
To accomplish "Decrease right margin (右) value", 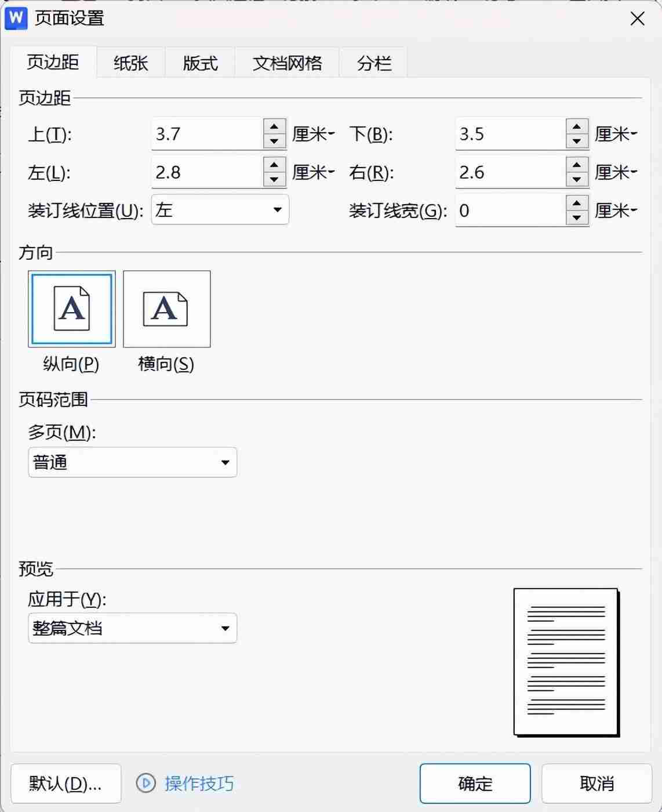I will pos(577,180).
